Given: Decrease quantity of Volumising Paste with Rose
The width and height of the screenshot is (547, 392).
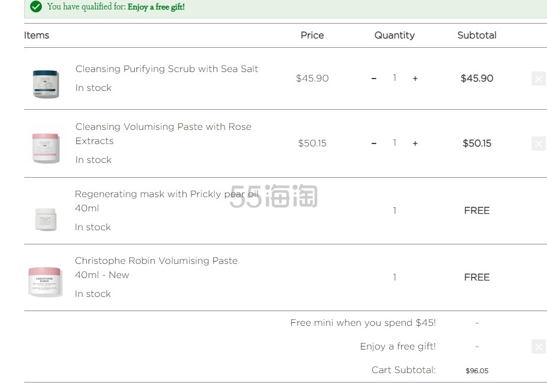Looking at the screenshot, I should click(x=373, y=143).
